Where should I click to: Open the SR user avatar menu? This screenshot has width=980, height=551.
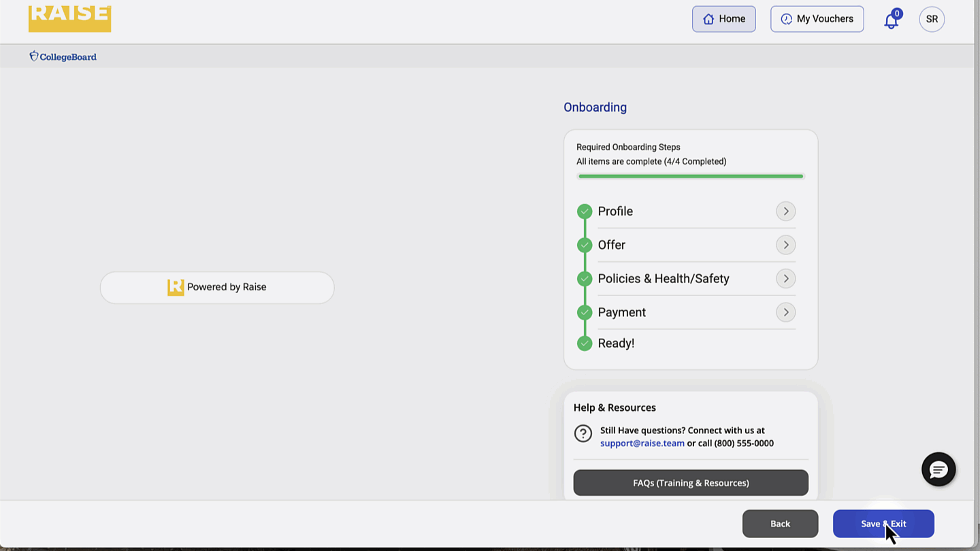[x=932, y=19]
